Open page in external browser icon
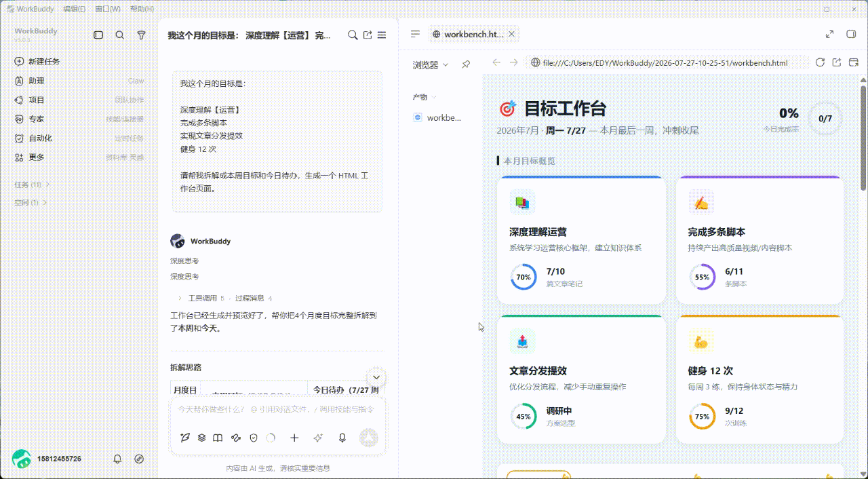The image size is (868, 479). click(x=836, y=62)
